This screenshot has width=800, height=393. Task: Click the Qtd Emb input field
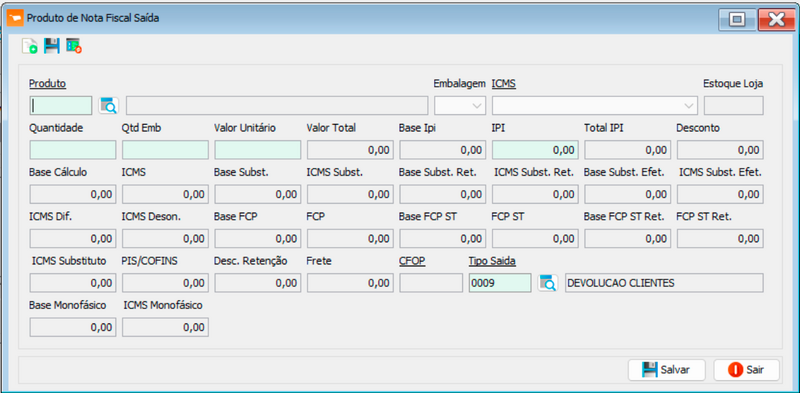click(165, 150)
